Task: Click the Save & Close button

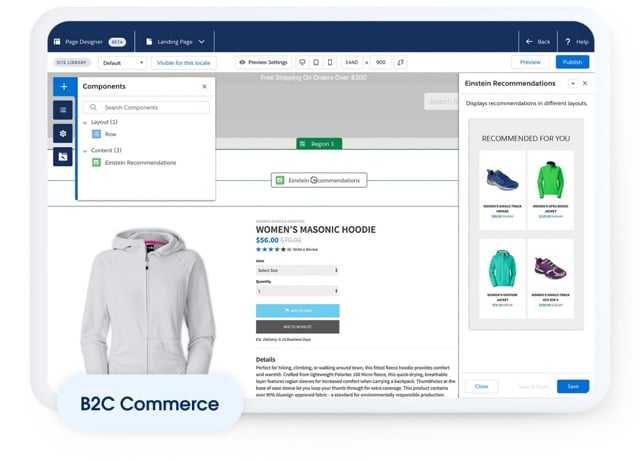Action: pyautogui.click(x=533, y=387)
